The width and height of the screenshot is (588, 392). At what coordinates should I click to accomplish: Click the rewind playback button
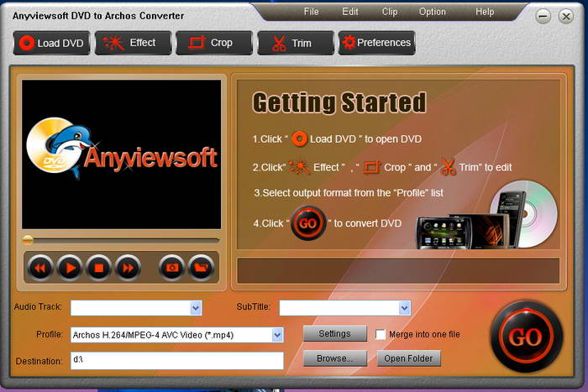(x=40, y=268)
